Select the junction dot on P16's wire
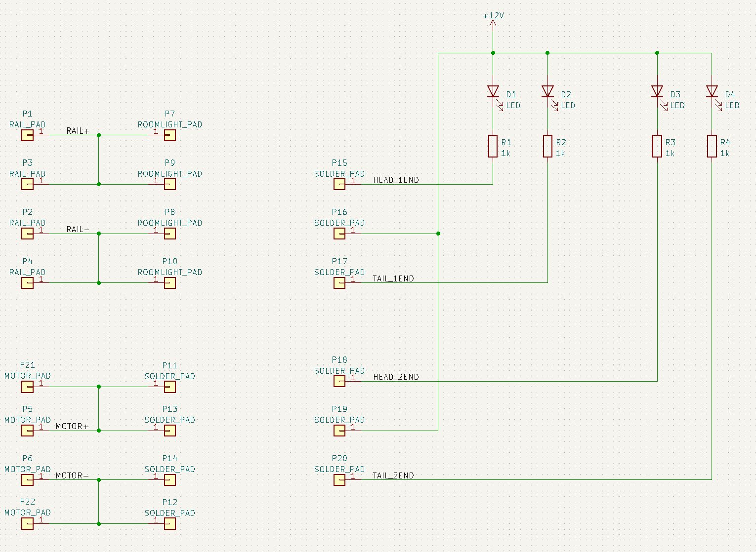Screen dimensions: 756x552 pos(438,234)
